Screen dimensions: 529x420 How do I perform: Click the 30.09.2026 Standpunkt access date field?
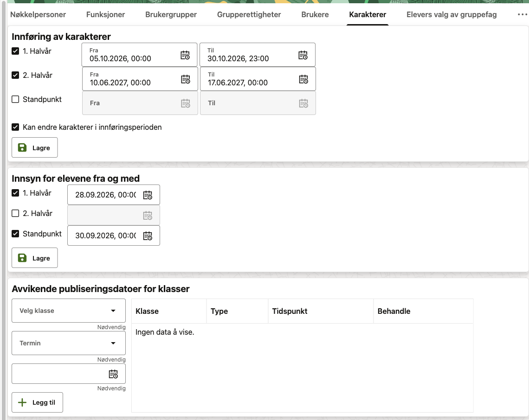(x=114, y=235)
